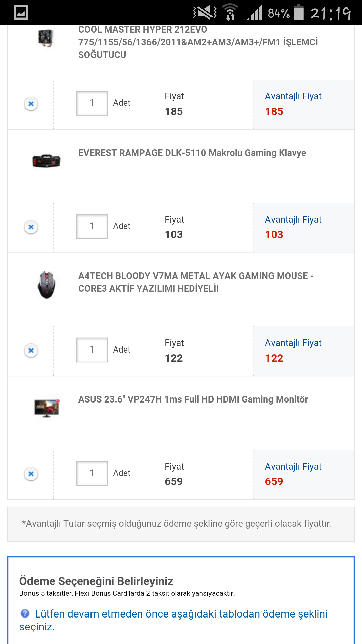Screen dimensions: 362x644
Task: Tap the battery icon in status bar
Action: [298, 12]
